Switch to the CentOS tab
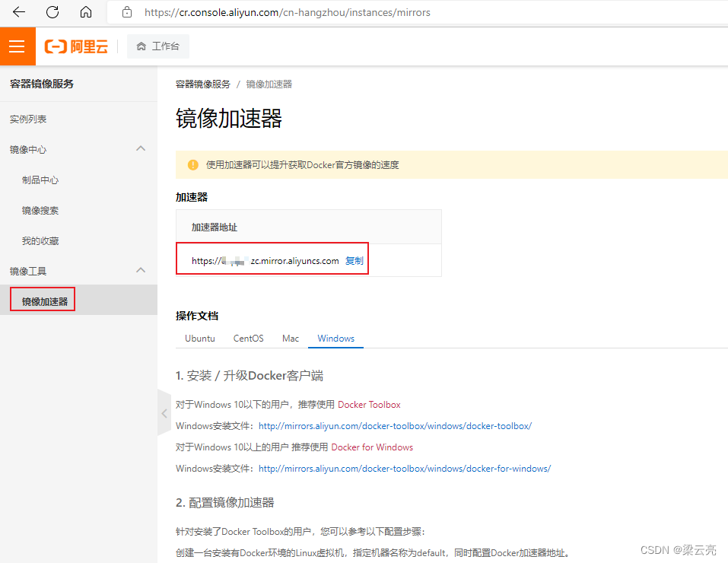The image size is (728, 563). (249, 338)
